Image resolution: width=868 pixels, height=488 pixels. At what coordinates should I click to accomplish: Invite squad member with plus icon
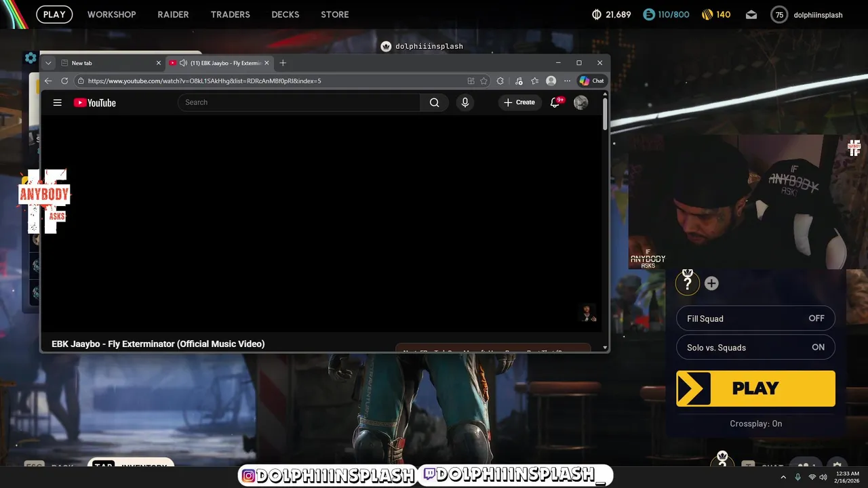point(711,283)
